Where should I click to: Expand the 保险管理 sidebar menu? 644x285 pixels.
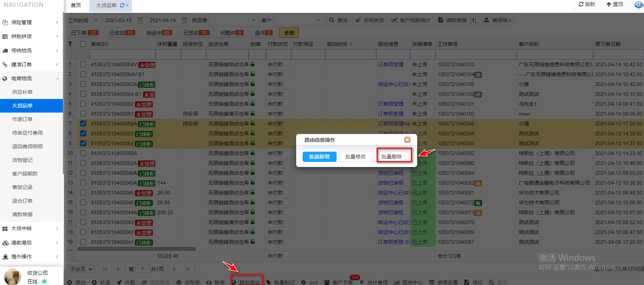point(31,22)
